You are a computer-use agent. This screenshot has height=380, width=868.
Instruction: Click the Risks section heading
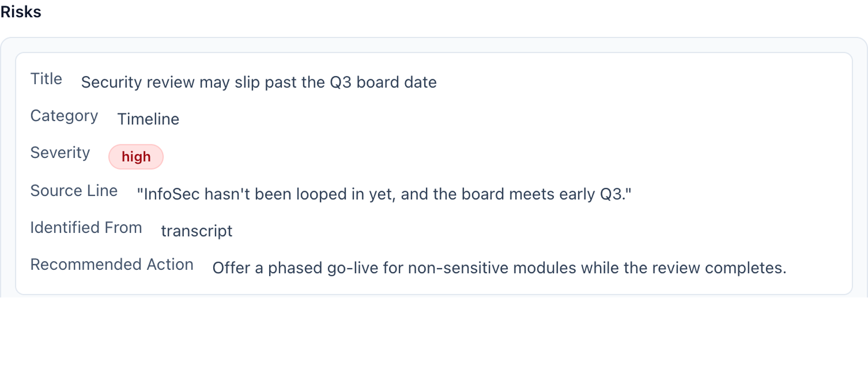(21, 11)
